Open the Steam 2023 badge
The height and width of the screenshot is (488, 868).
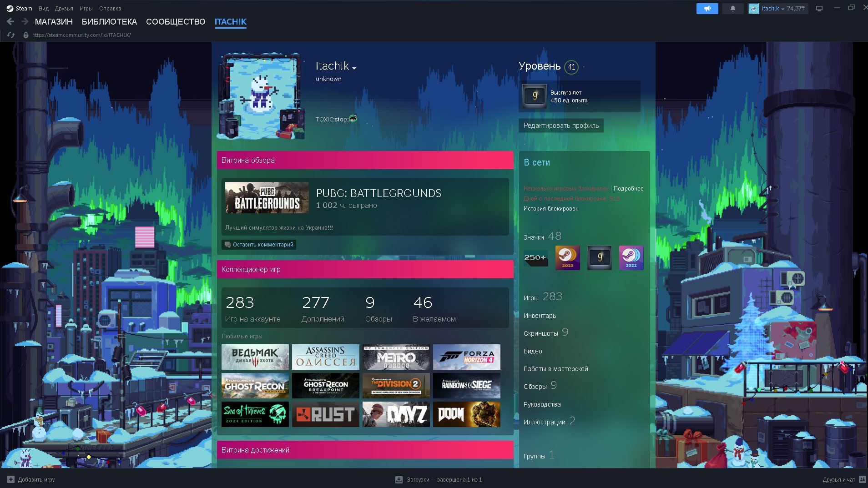point(567,258)
